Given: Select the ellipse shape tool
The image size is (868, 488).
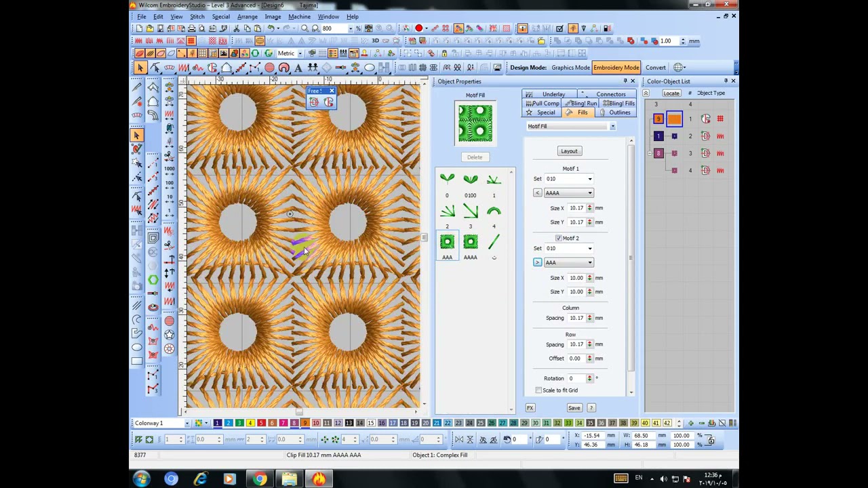Looking at the screenshot, I should click(370, 68).
